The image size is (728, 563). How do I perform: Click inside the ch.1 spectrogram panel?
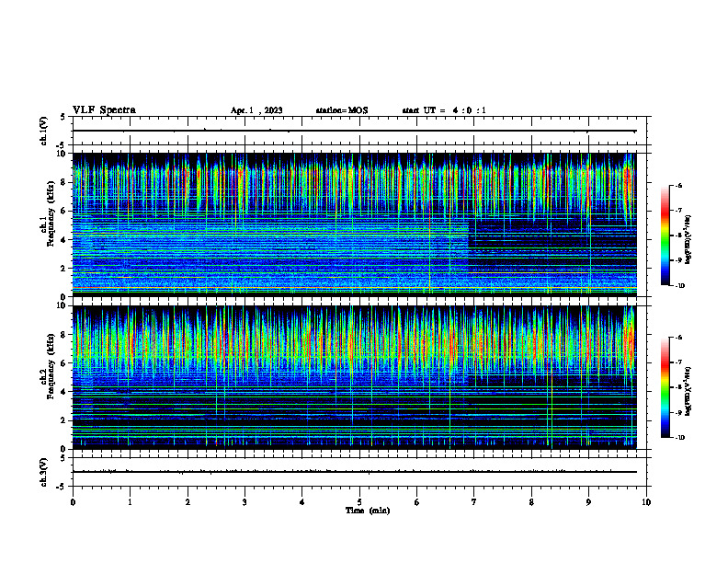355,224
